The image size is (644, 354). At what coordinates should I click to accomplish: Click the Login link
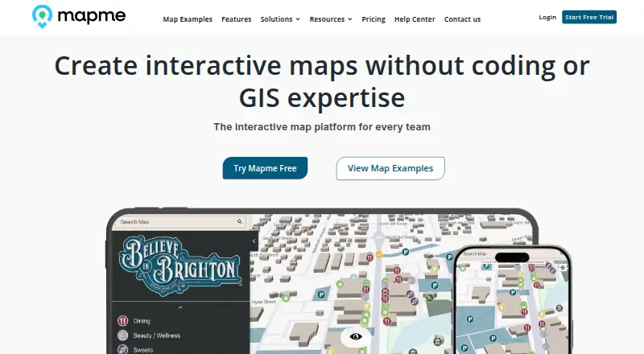547,17
